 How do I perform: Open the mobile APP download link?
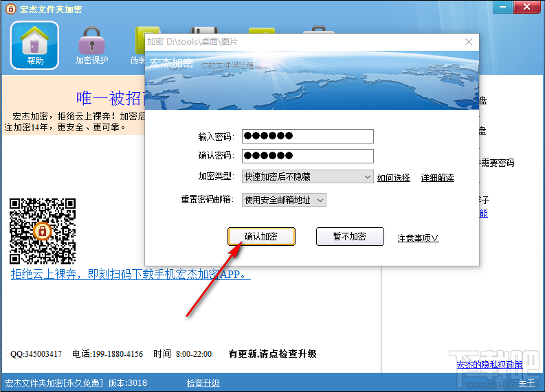[131, 275]
